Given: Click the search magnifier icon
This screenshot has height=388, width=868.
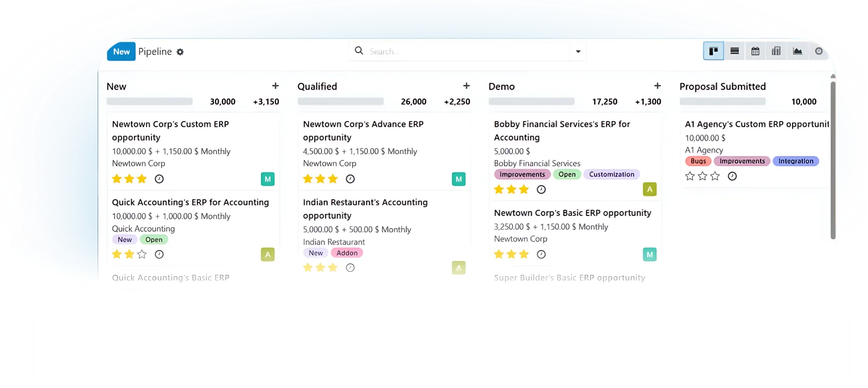Looking at the screenshot, I should point(359,50).
